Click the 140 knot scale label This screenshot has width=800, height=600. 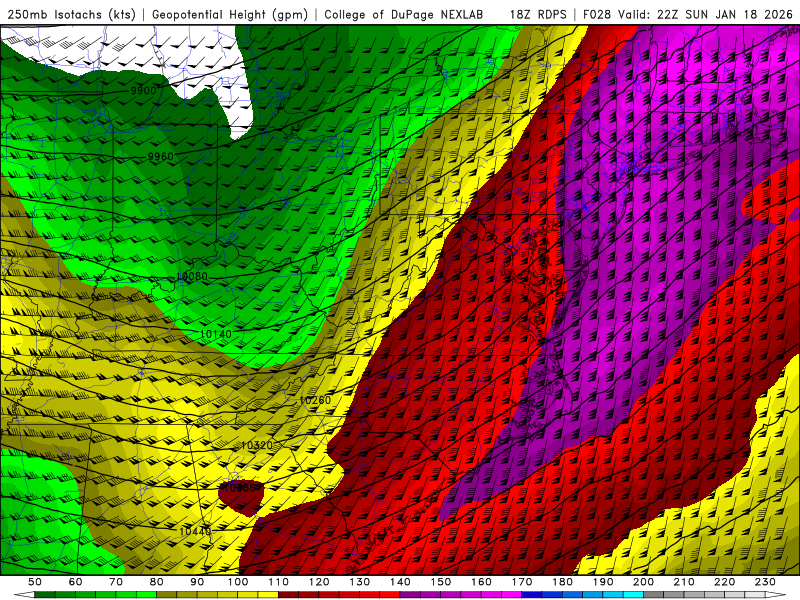400,582
